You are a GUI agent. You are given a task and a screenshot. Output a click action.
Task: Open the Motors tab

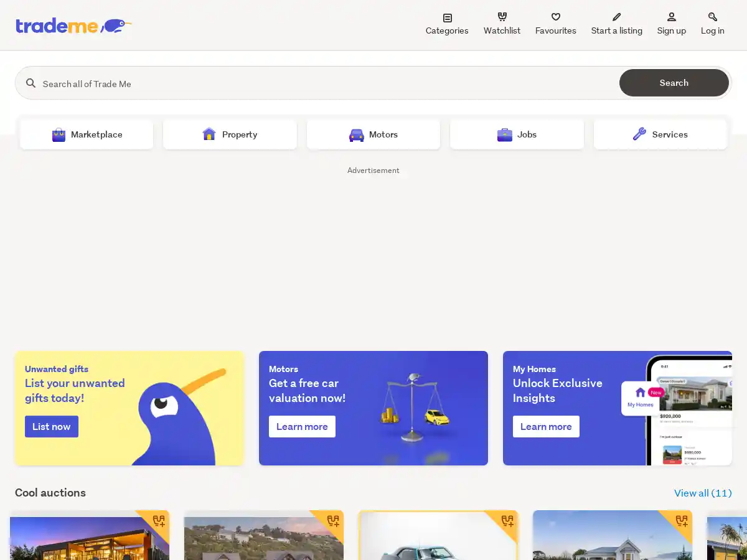coord(374,134)
